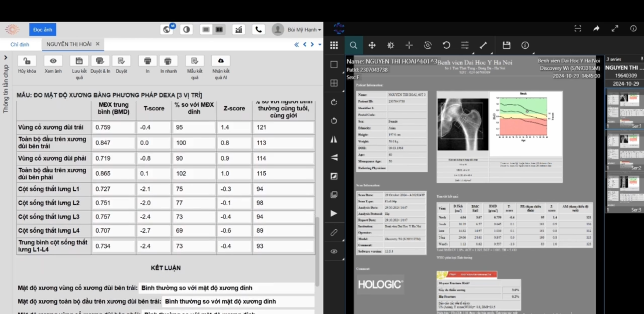Click the In nhanh quick print icon
Image resolution: width=644 pixels, height=314 pixels.
[168, 61]
